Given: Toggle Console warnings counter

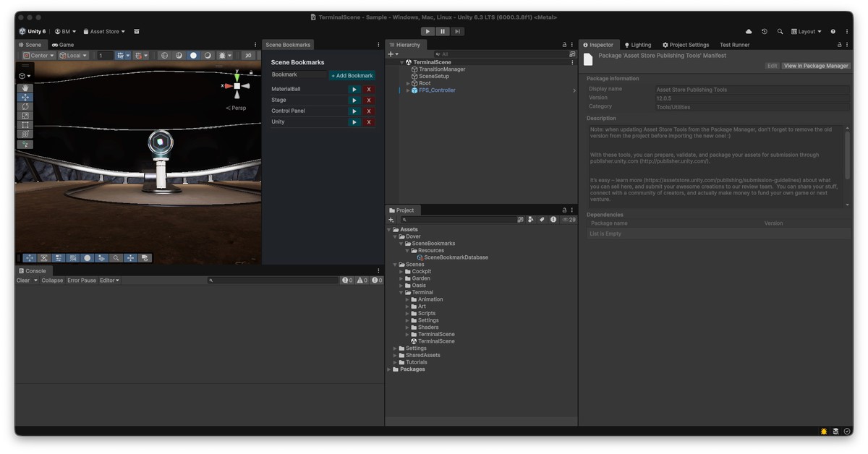Looking at the screenshot, I should pyautogui.click(x=362, y=280).
